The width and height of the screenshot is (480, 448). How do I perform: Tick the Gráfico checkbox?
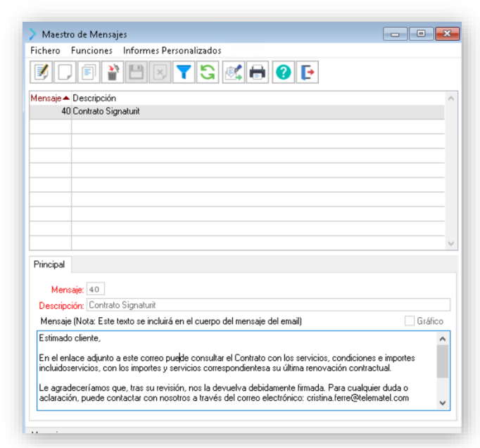(410, 321)
